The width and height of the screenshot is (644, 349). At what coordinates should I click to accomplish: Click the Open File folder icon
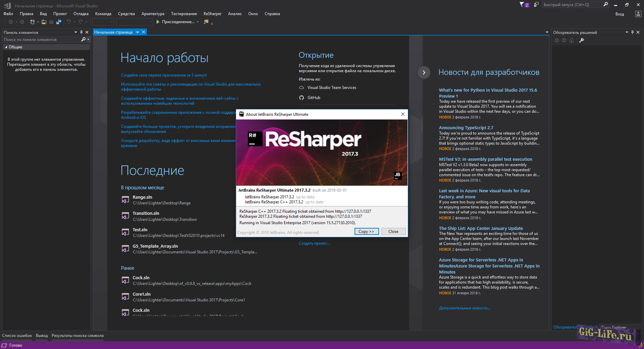44,22
